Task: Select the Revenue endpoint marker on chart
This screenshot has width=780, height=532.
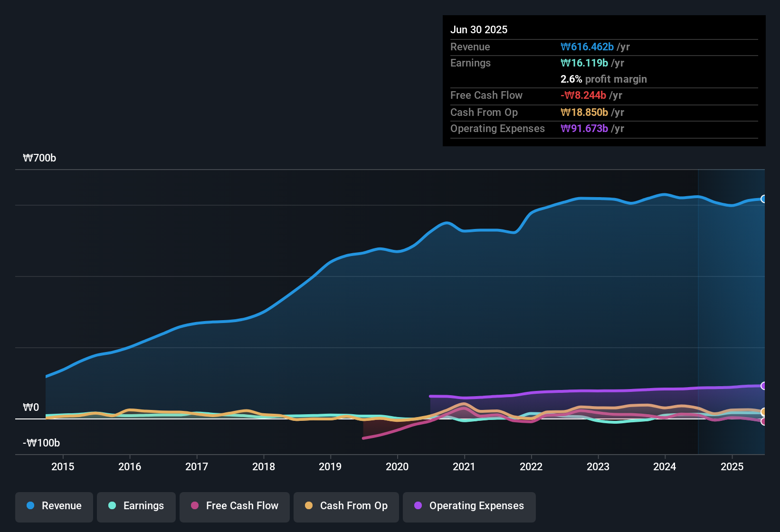Action: coord(764,199)
